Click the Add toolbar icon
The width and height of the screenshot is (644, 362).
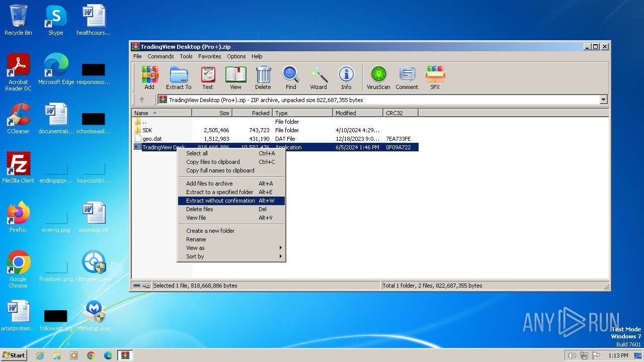(x=149, y=78)
